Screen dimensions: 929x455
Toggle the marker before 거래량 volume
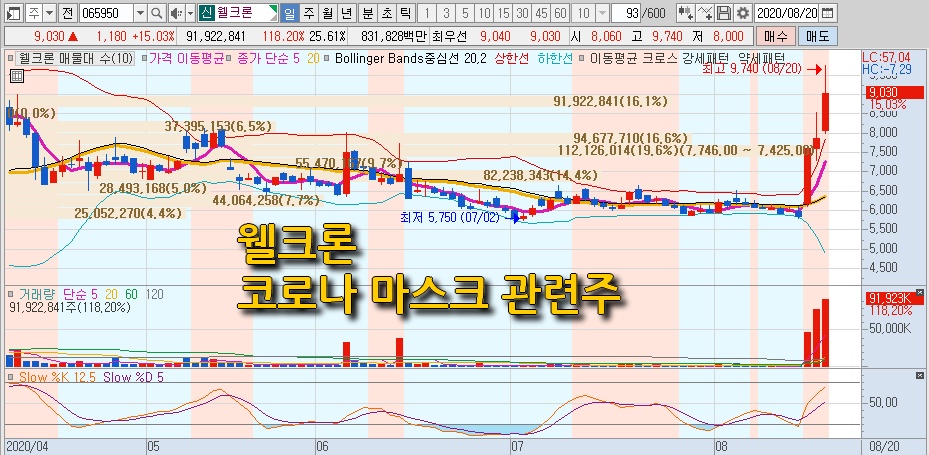click(11, 294)
